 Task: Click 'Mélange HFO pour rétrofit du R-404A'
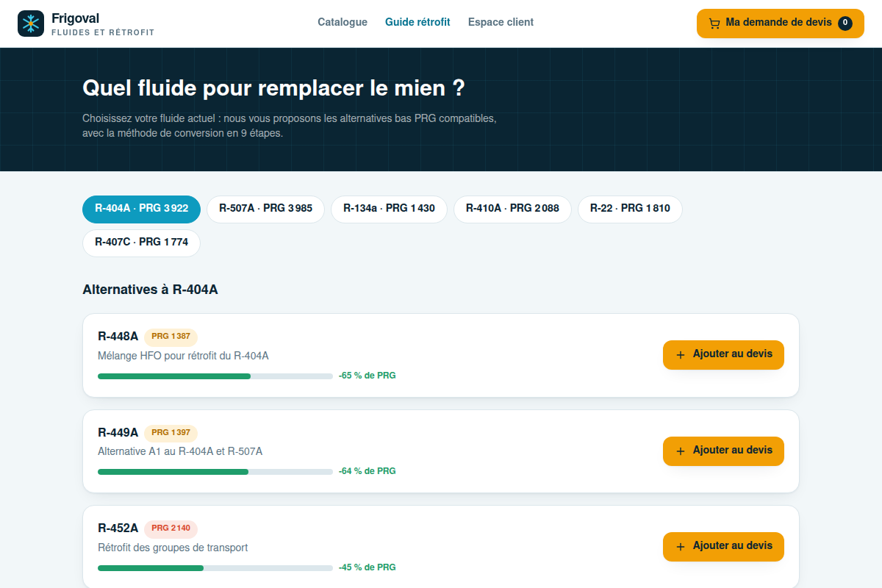183,356
